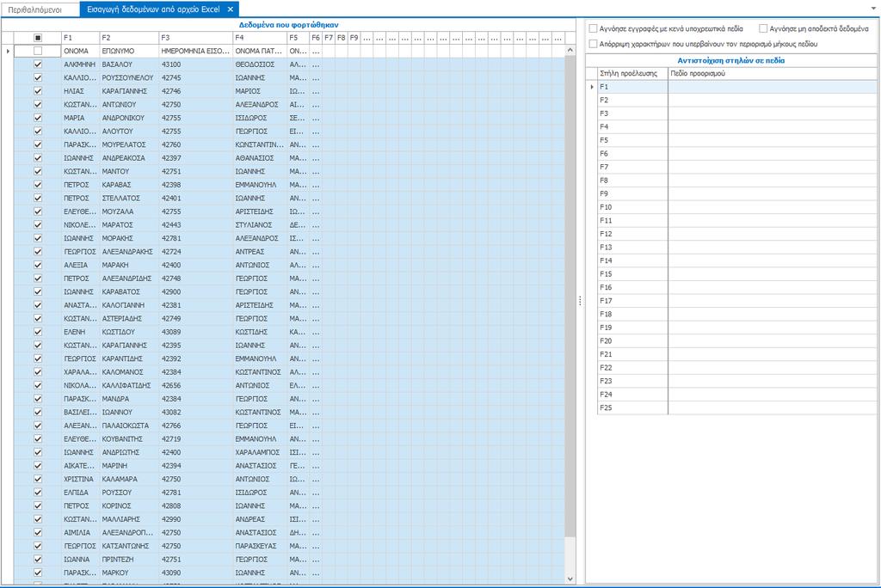Screen dimensions: 881x588
Task: Uncheck the row checkbox for ΑΛΕΞΙΑ ΜΑΡΑΚΗ
Action: click(x=38, y=265)
